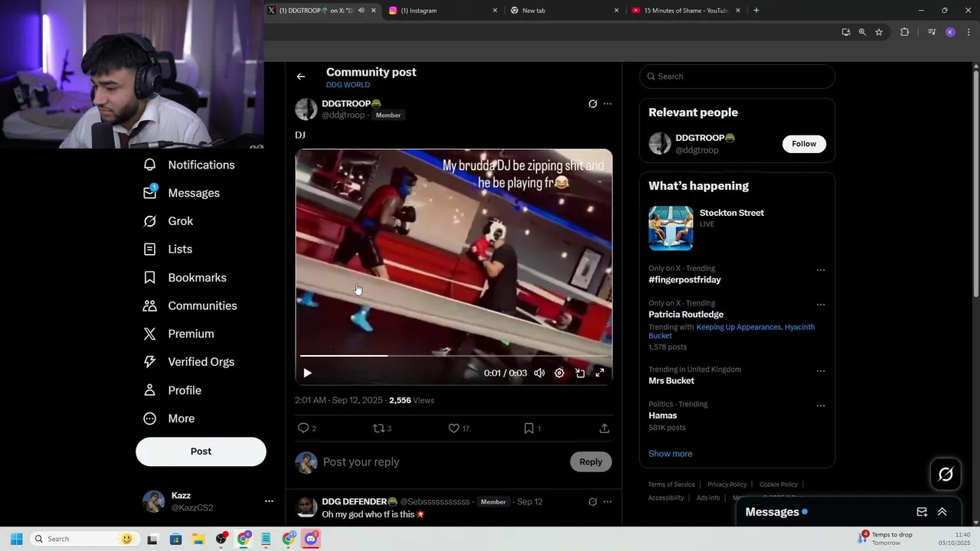Click the floating Grok button
Viewport: 980px width, 551px height.
click(x=946, y=474)
